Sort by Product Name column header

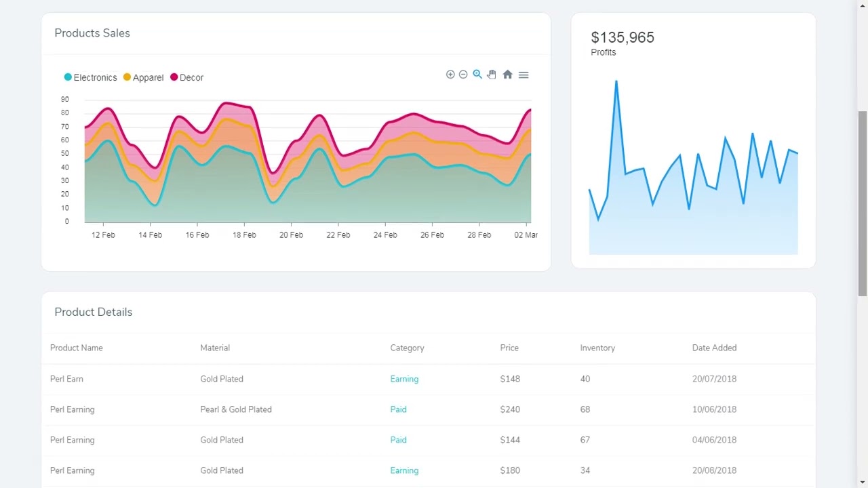pyautogui.click(x=77, y=348)
